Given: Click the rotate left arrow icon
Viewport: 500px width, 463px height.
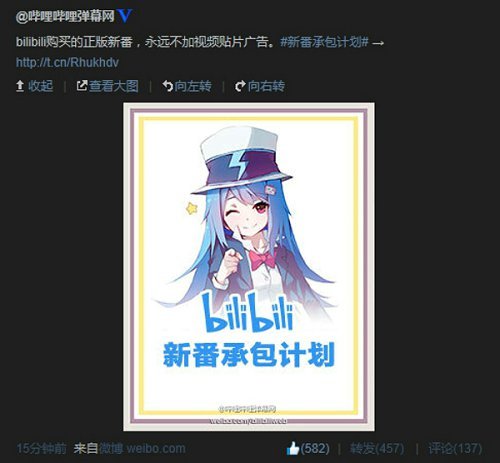Looking at the screenshot, I should 167,86.
